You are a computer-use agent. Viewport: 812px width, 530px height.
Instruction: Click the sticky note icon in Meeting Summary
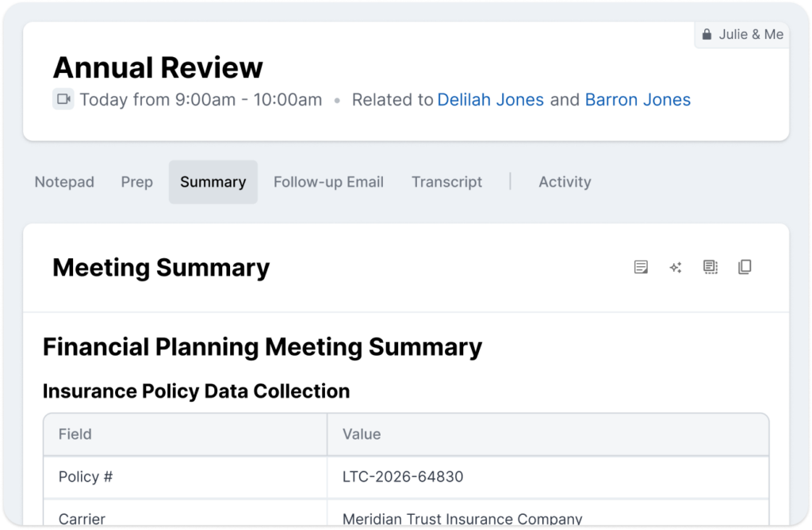(x=641, y=267)
